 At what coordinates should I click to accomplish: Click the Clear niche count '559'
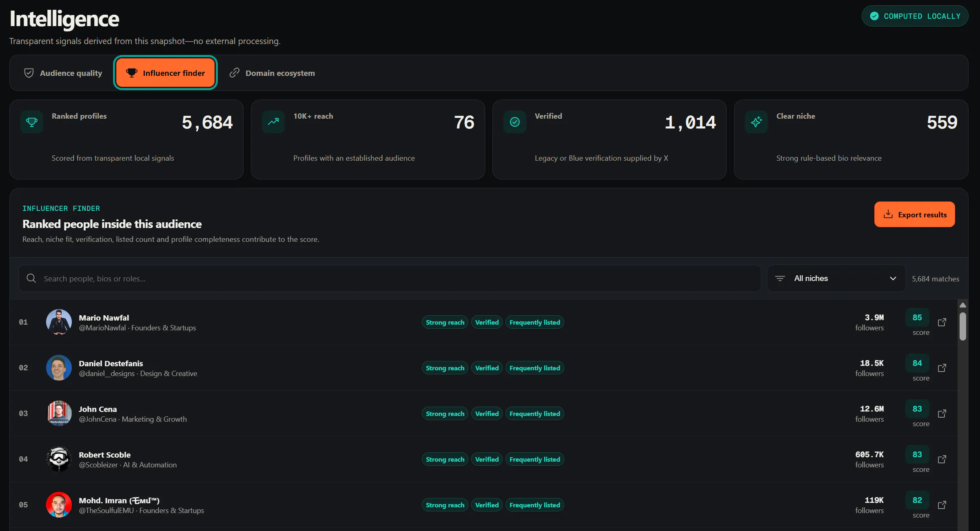[x=942, y=122]
